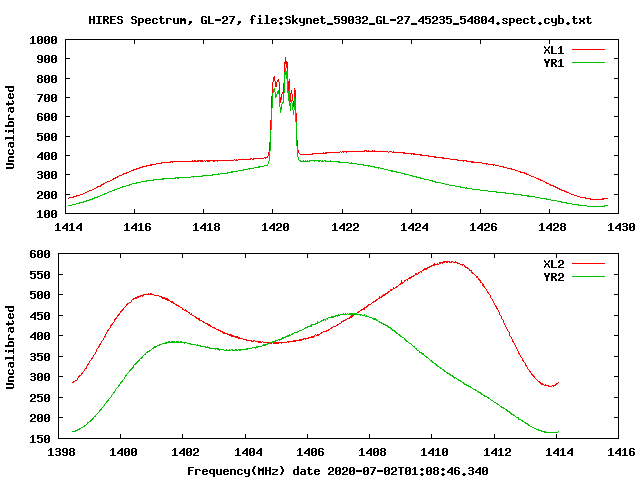This screenshot has width=640, height=480.
Task: Click the 450 y-axis tick label
Action: (x=40, y=316)
